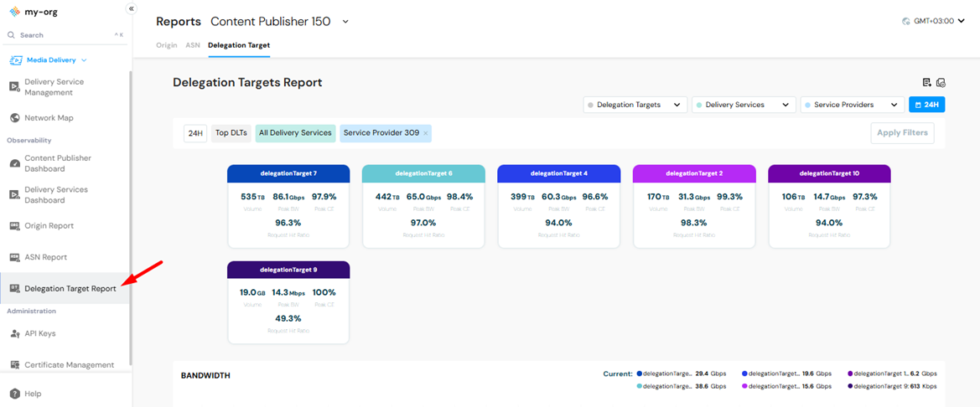Select the delegationTarget 4 card header

click(559, 173)
